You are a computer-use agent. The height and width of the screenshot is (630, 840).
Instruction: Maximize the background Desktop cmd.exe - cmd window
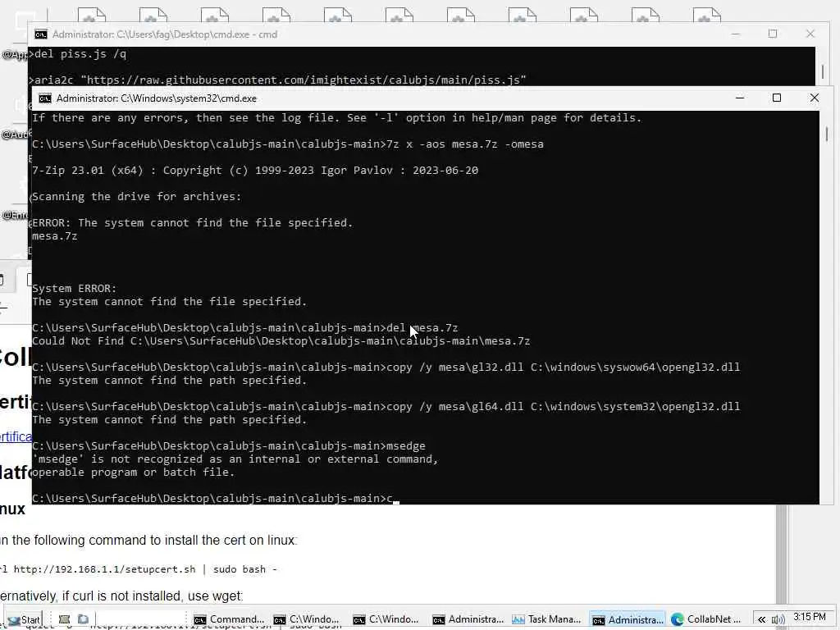pyautogui.click(x=773, y=34)
